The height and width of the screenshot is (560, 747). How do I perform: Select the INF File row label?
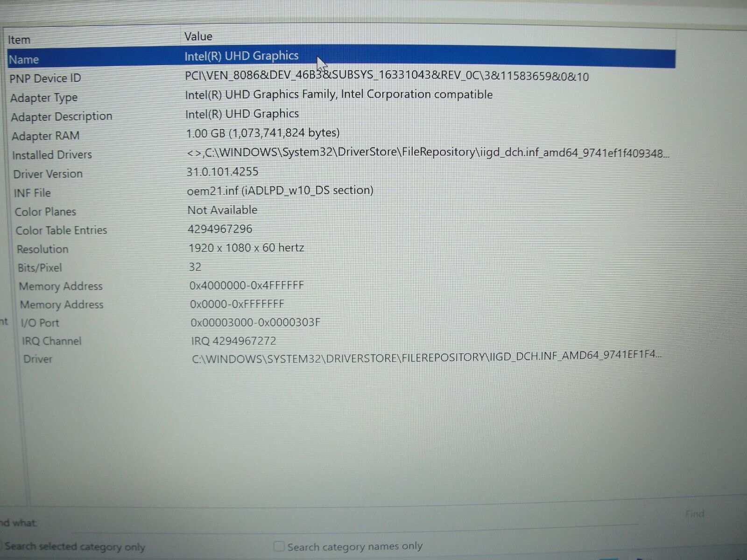pyautogui.click(x=32, y=193)
